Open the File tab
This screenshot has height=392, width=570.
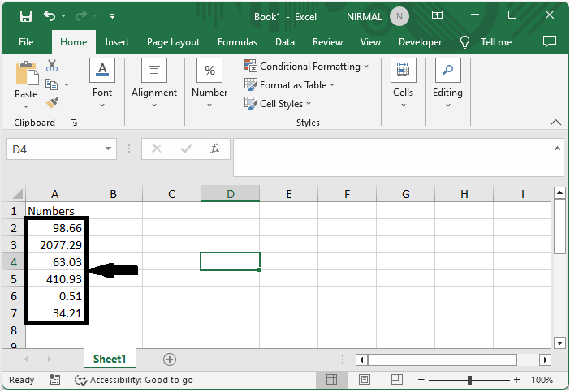coord(26,42)
